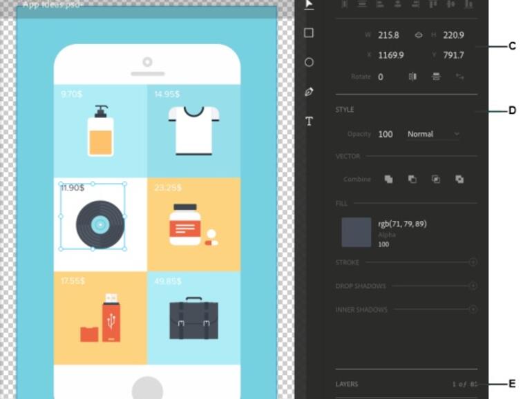Click the Rotate value field

tap(381, 77)
